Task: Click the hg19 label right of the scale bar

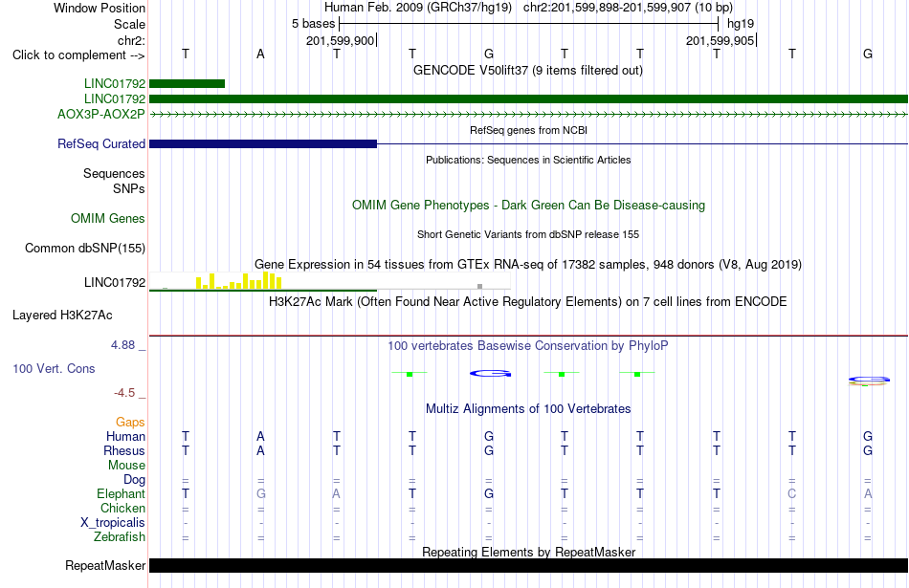Action: (741, 24)
